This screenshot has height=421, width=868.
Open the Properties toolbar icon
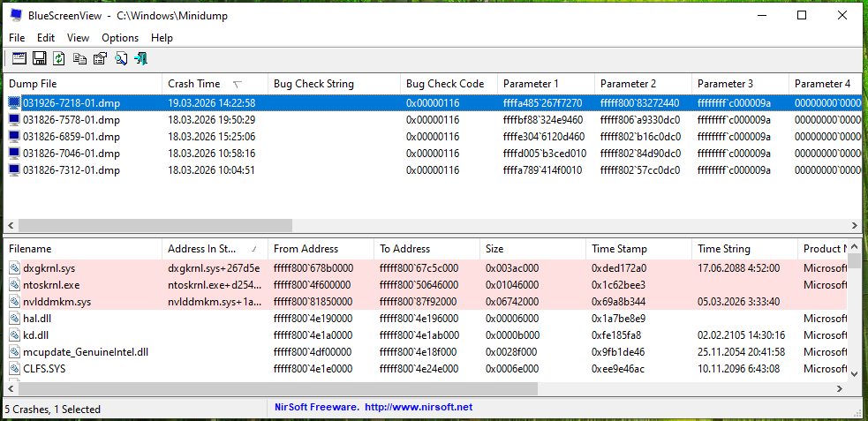[100, 58]
